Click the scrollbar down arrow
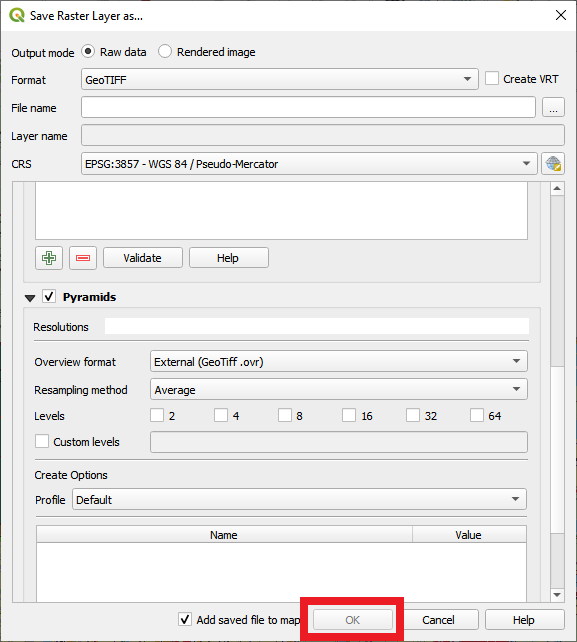577x642 pixels. coord(557,595)
